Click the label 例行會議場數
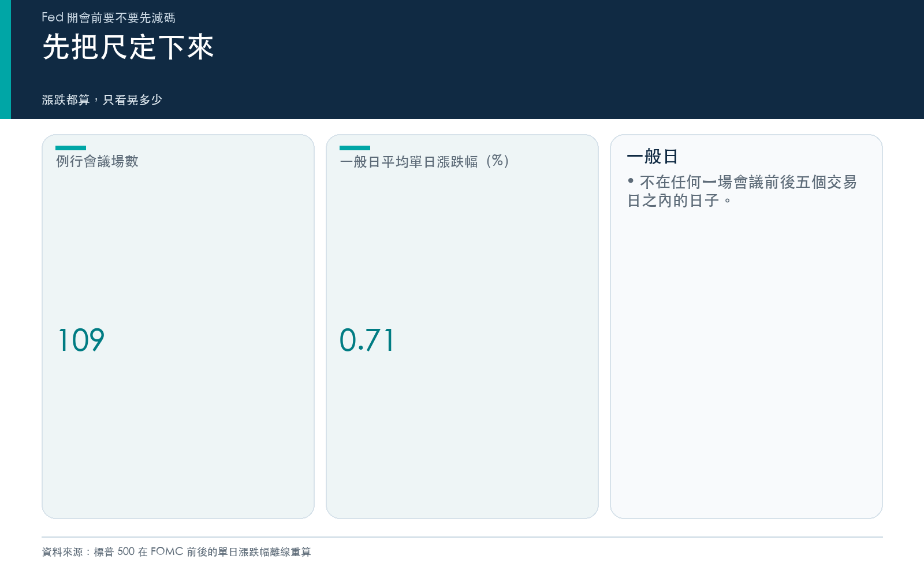 tap(97, 161)
